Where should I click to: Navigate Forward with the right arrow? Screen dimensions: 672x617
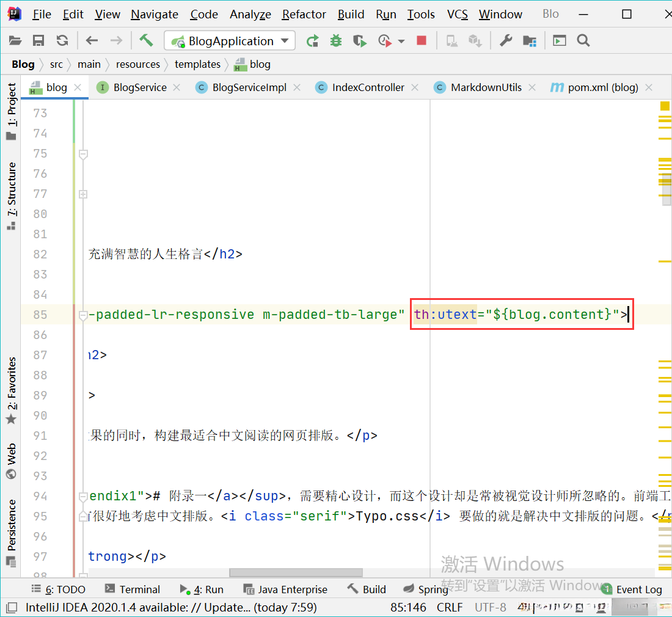(x=116, y=41)
